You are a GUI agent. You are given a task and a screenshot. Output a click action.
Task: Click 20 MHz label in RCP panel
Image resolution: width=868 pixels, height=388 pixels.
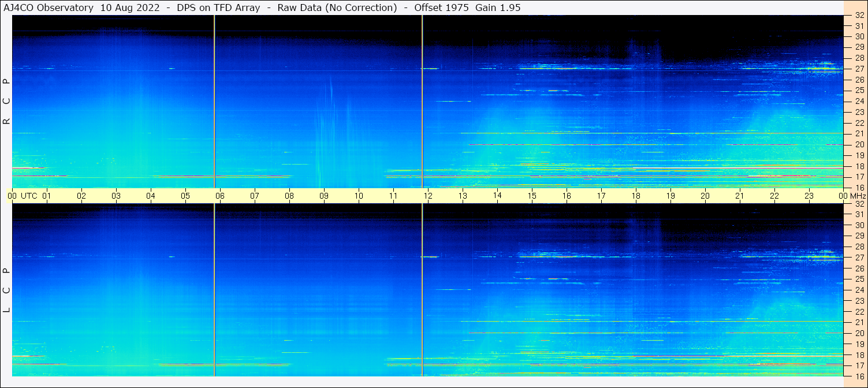[859, 144]
